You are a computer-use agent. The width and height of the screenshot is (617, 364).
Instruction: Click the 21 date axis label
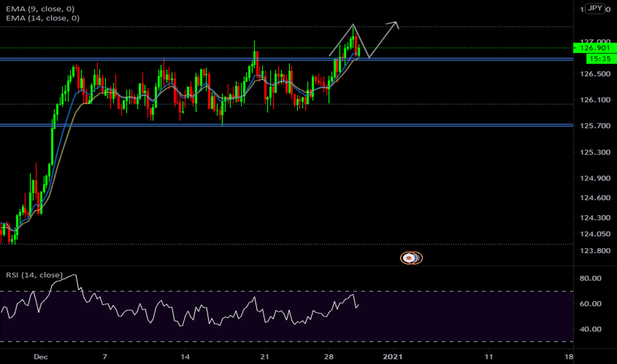[265, 357]
